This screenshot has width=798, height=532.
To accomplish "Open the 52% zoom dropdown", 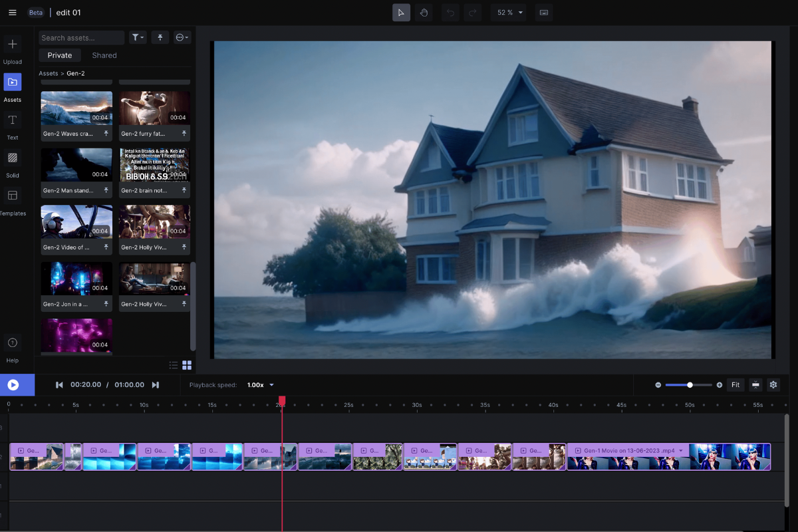I will point(509,13).
